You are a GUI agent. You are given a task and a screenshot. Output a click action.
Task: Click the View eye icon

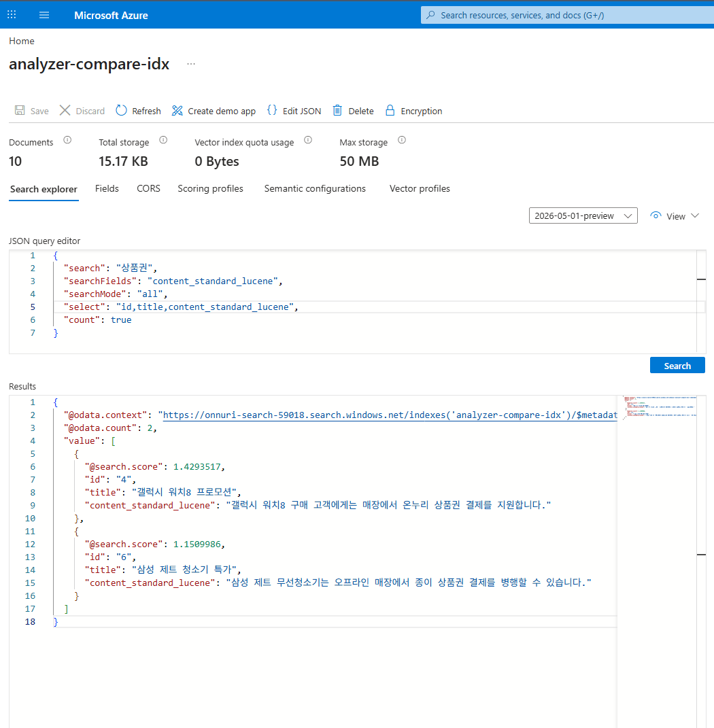656,216
